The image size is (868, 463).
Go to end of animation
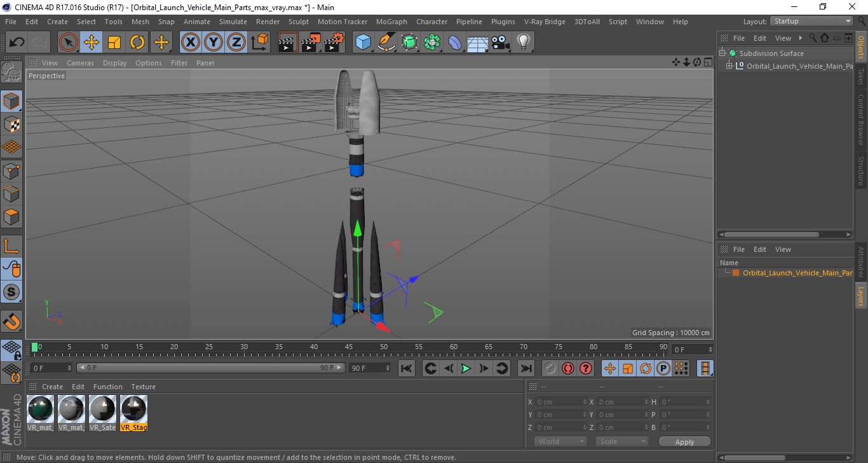[x=526, y=368]
